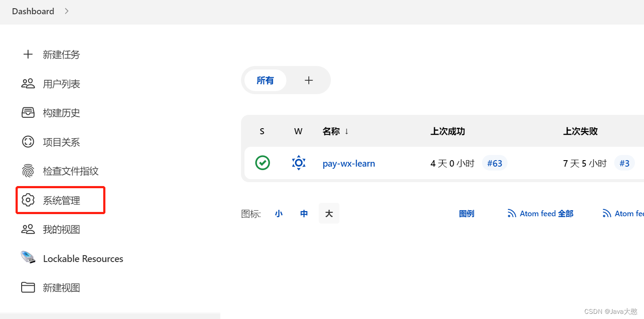Open the 新建任务 menu item
The width and height of the screenshot is (644, 319).
point(61,54)
